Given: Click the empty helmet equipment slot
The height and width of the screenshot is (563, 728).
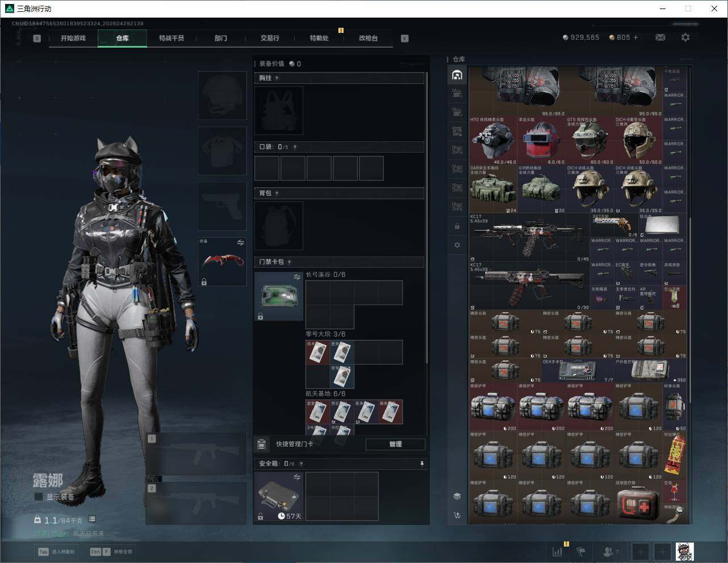Looking at the screenshot, I should pyautogui.click(x=222, y=95).
